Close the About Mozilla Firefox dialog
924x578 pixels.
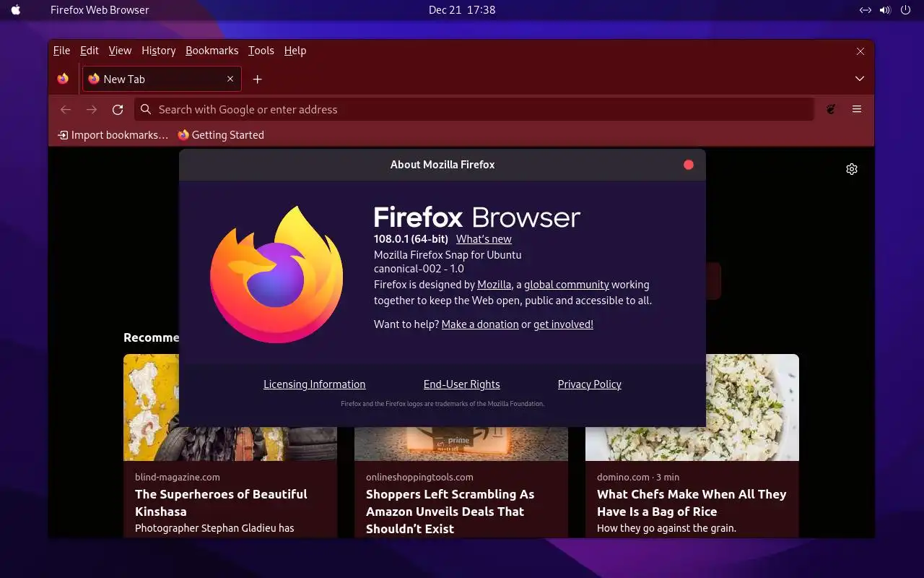[689, 165]
